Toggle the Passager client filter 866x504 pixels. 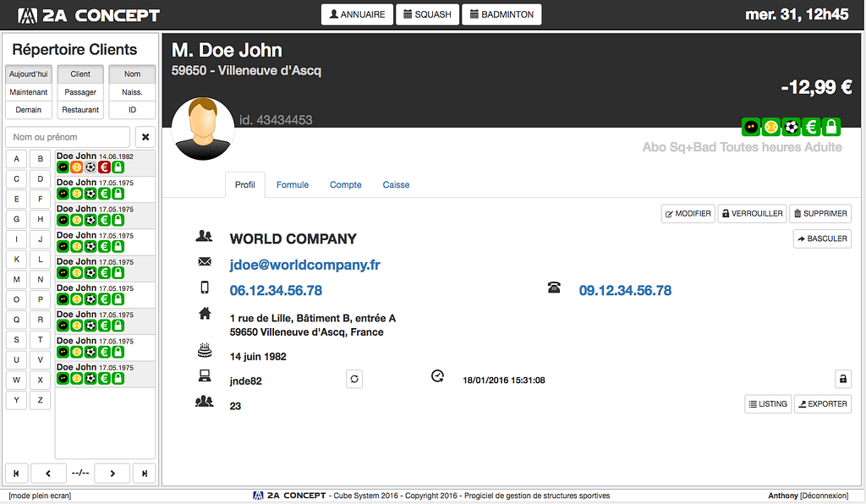tap(80, 92)
